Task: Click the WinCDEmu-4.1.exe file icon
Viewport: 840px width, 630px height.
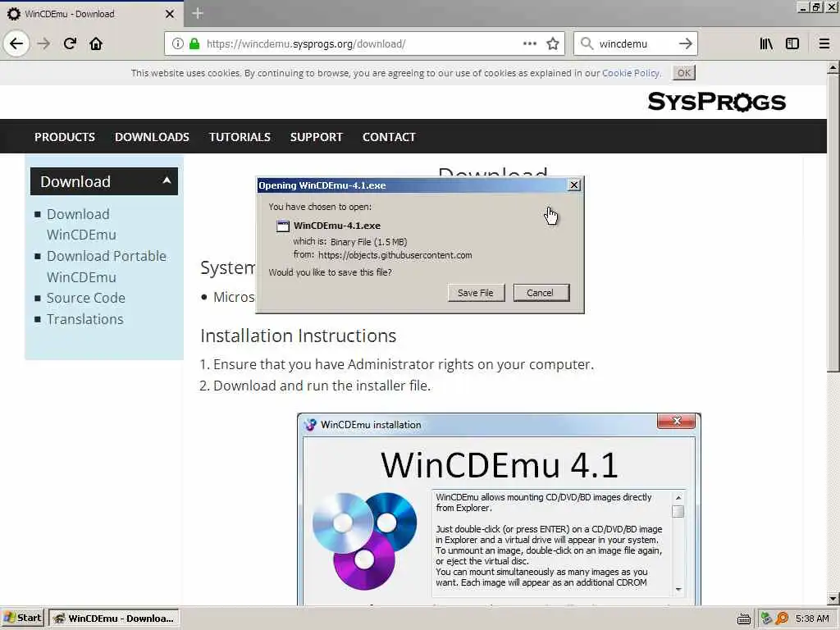Action: 282,226
